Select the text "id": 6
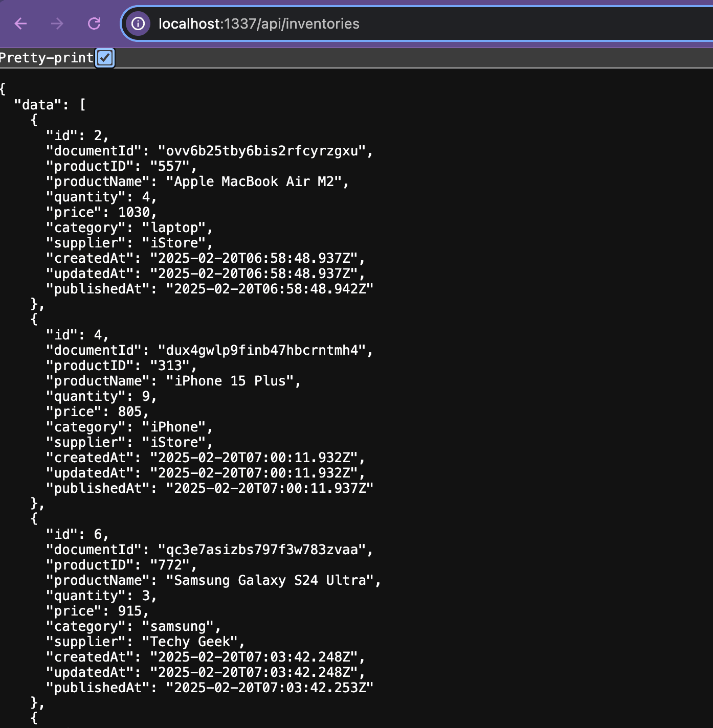The height and width of the screenshot is (728, 713). (74, 534)
